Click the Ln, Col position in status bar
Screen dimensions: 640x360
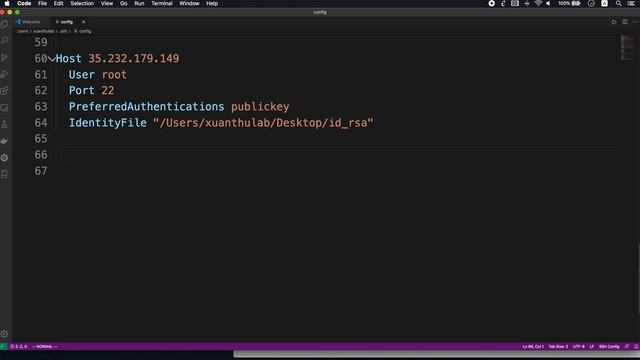pos(533,347)
